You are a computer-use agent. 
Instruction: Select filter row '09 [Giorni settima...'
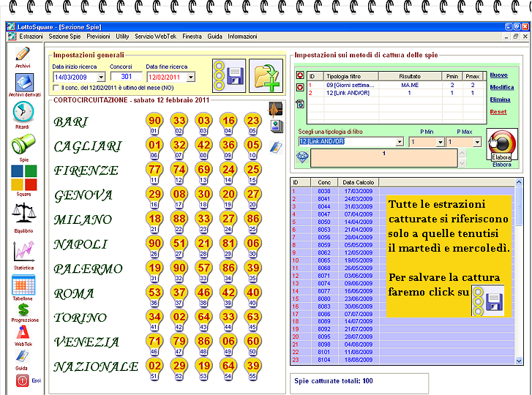click(x=397, y=85)
